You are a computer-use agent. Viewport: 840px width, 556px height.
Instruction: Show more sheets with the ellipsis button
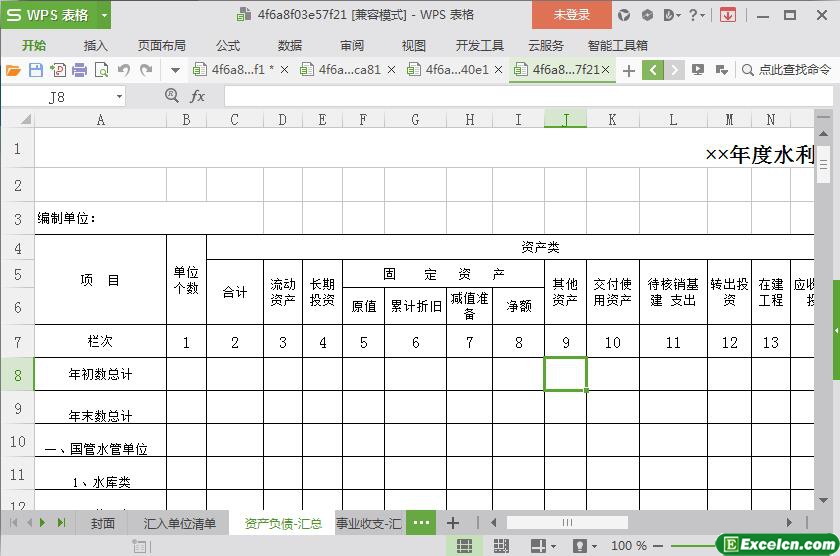point(421,523)
